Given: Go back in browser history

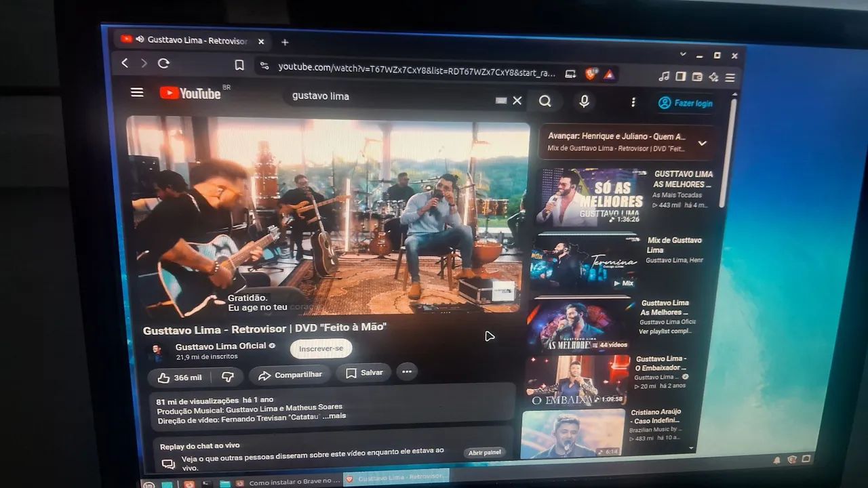Looking at the screenshot, I should (x=125, y=63).
